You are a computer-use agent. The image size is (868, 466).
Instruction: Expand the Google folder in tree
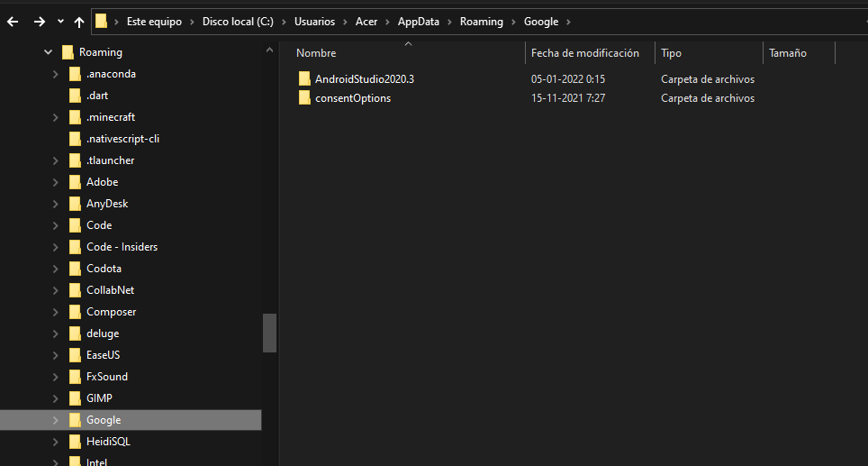pos(56,420)
